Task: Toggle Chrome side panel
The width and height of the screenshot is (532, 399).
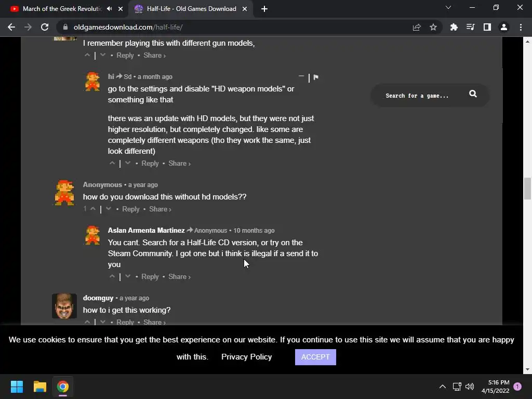Action: coord(487,27)
